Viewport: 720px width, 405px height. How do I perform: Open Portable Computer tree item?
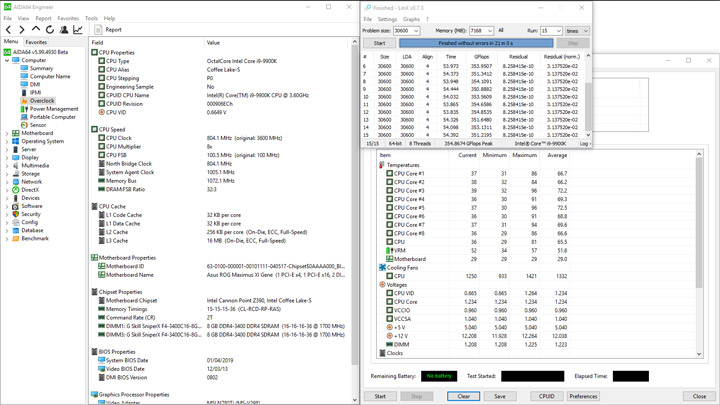click(x=52, y=117)
